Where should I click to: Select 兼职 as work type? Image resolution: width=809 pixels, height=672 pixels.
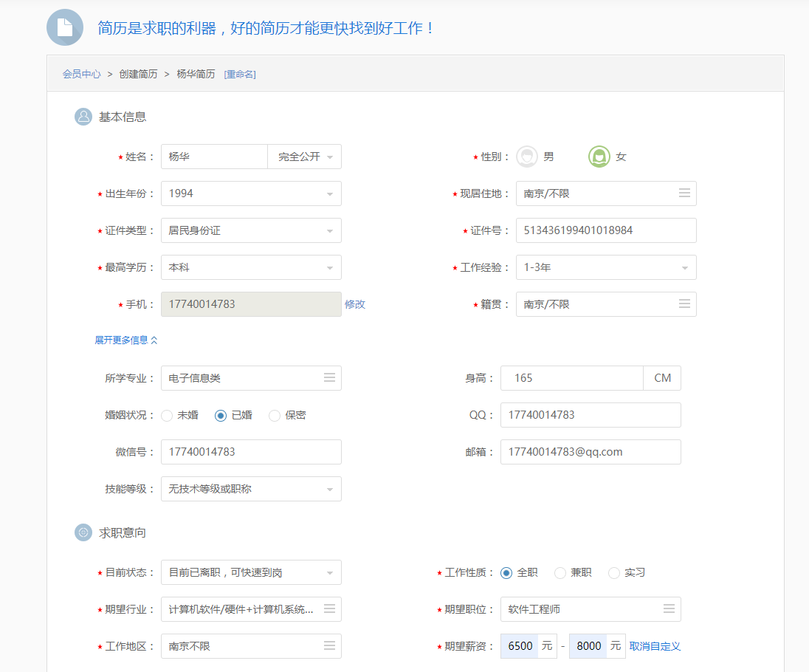[560, 573]
